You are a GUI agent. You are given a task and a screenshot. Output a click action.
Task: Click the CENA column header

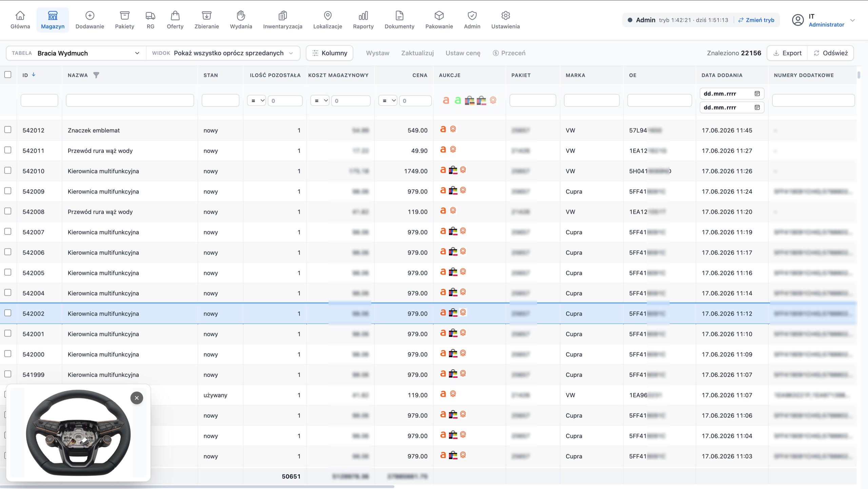(x=420, y=75)
